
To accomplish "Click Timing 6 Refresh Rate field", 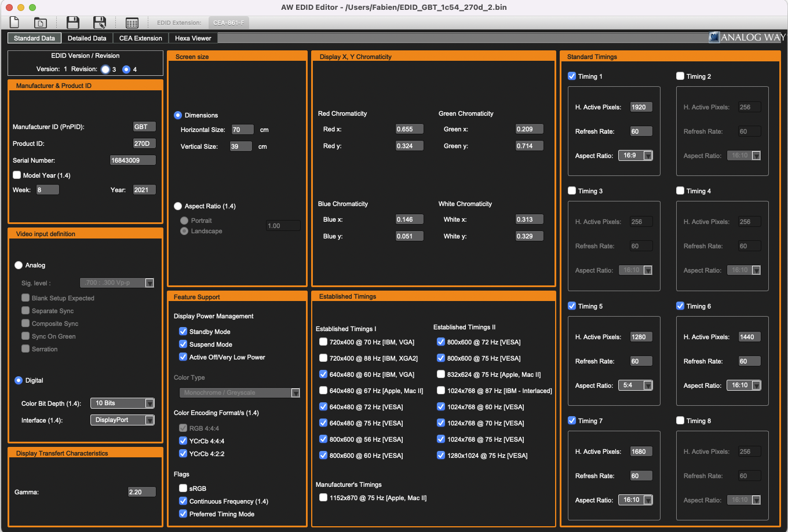I will coord(750,361).
